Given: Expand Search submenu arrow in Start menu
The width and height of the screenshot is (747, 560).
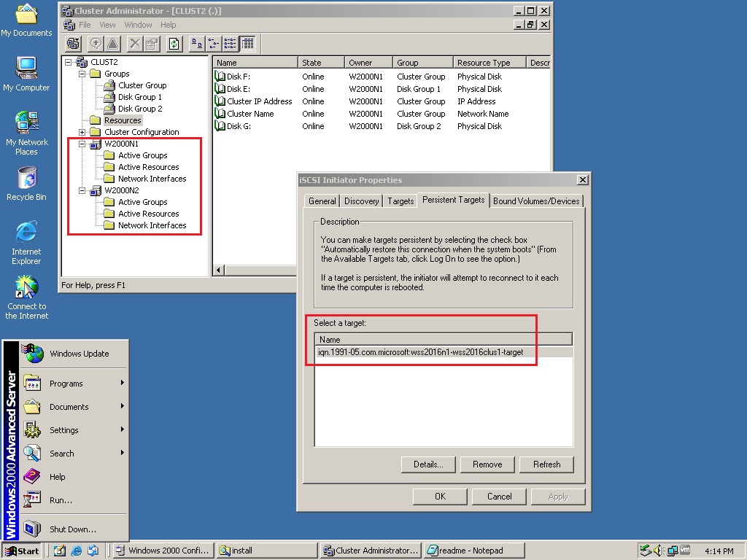Looking at the screenshot, I should point(122,453).
